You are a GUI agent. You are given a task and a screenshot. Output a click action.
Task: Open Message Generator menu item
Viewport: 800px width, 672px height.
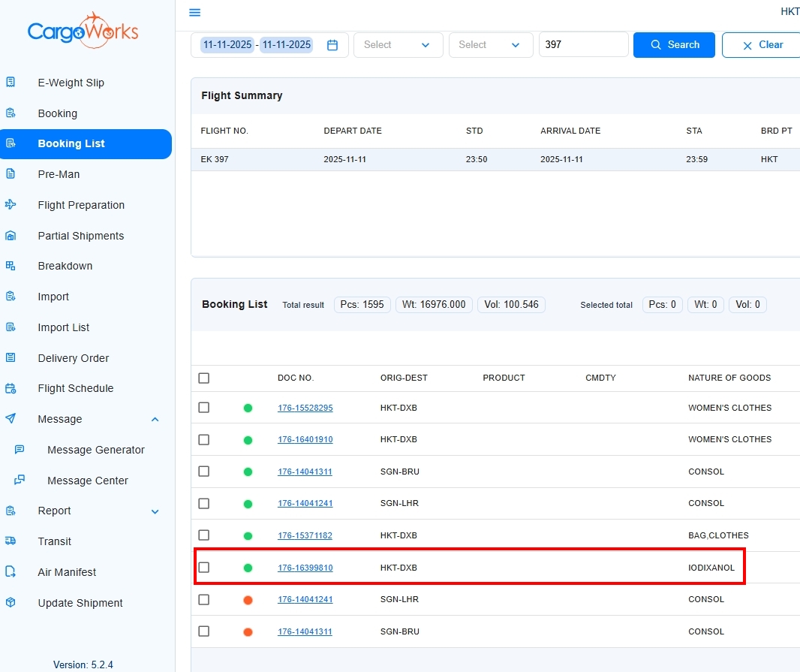[x=95, y=450]
